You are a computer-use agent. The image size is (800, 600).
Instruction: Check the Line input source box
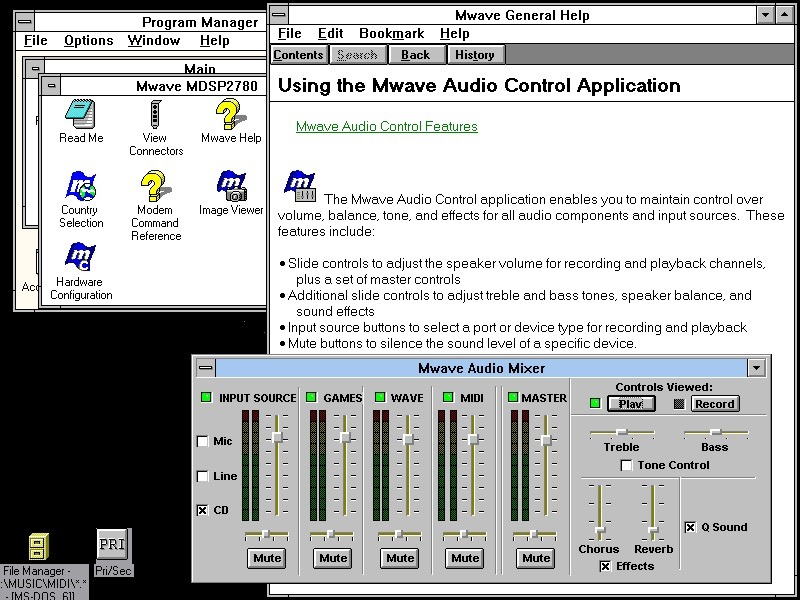click(203, 476)
